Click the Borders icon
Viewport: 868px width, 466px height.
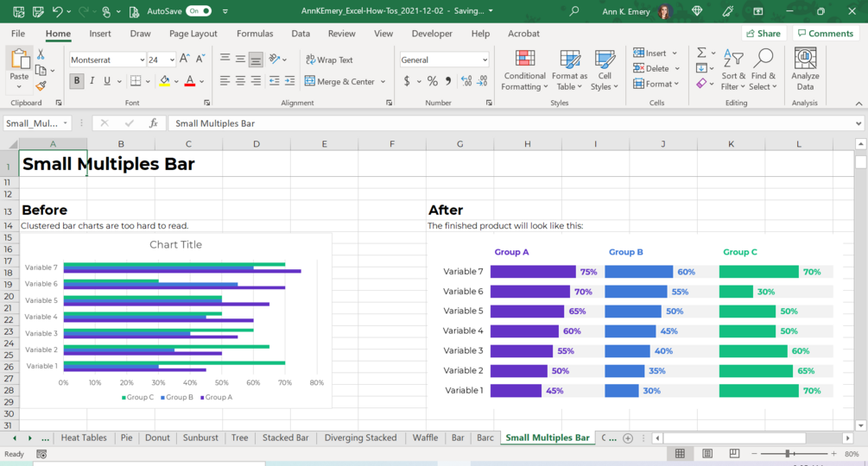[136, 81]
